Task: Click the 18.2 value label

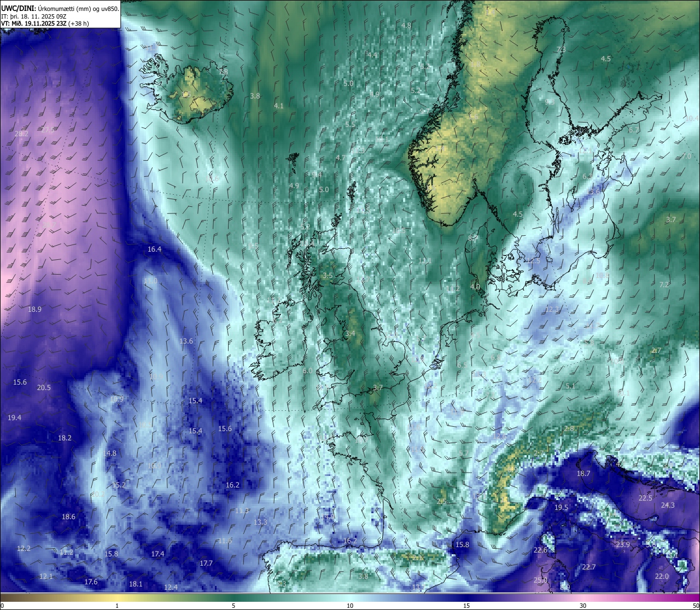Action: (x=65, y=438)
